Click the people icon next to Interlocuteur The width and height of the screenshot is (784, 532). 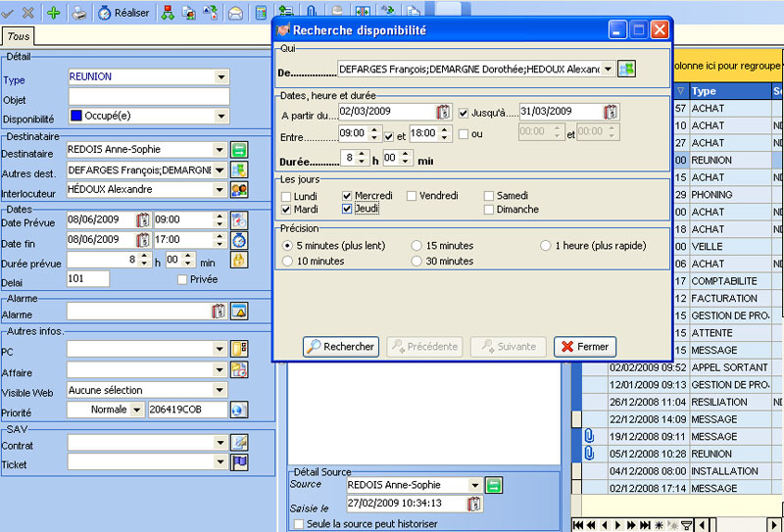point(238,189)
